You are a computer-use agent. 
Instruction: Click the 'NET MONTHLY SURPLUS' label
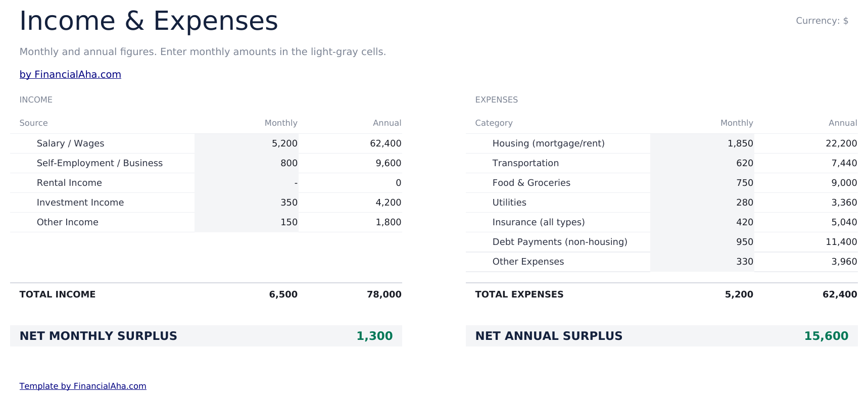[x=99, y=336]
